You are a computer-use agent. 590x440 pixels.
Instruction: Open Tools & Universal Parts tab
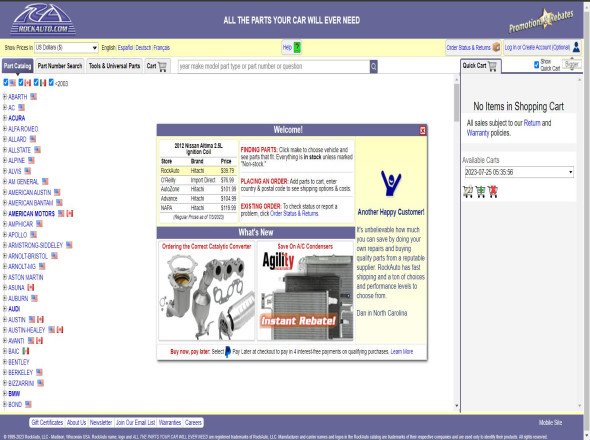pos(114,66)
